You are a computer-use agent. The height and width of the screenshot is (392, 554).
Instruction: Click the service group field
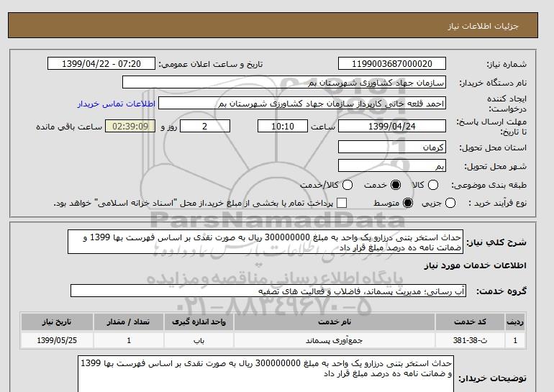tap(268, 291)
